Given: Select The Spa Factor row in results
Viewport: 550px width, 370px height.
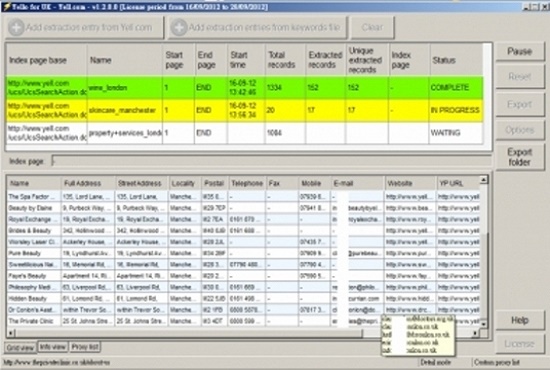Looking at the screenshot, I should click(243, 197).
